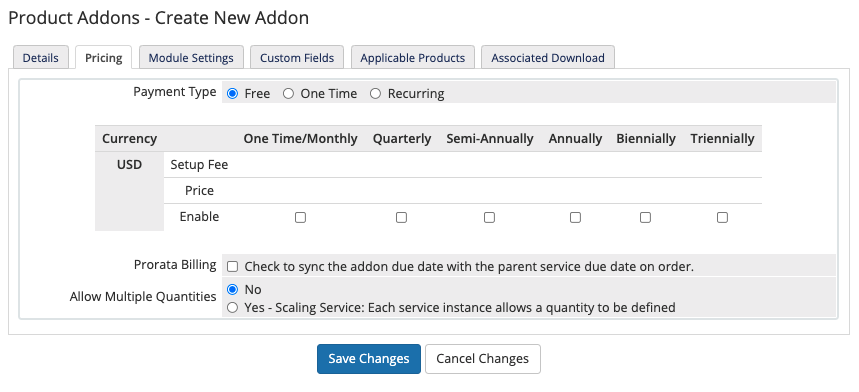
Task: Click the Price row label
Action: (199, 191)
